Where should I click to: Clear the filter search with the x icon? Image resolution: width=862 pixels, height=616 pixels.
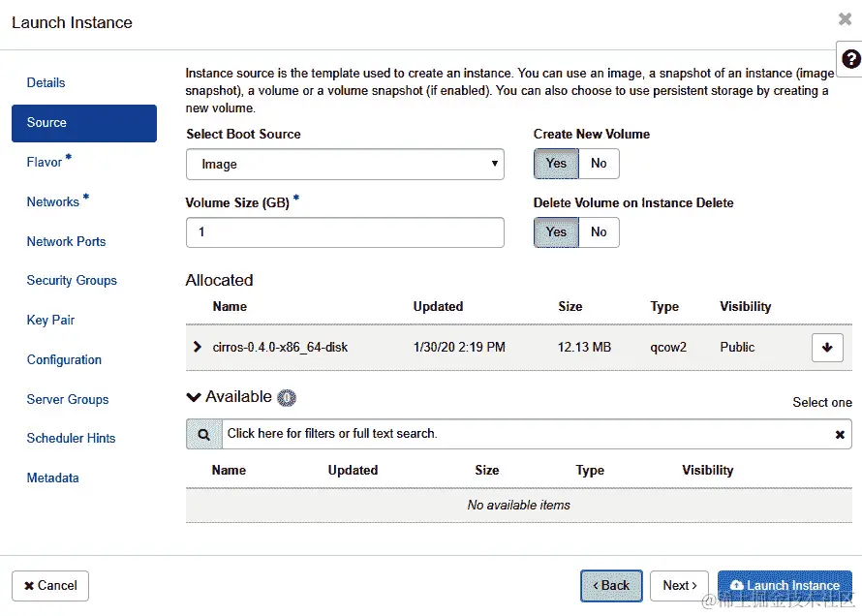click(x=840, y=435)
